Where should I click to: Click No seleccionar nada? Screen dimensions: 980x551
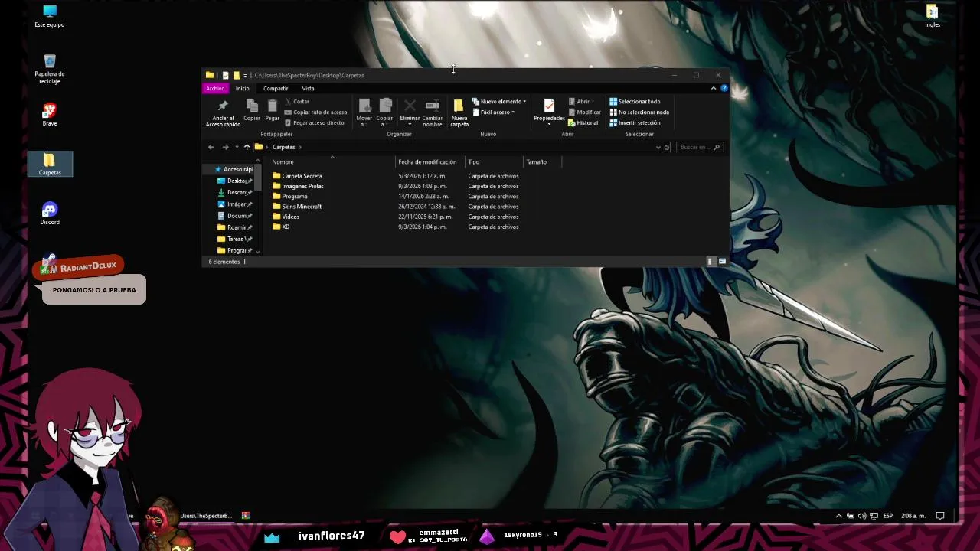click(639, 112)
